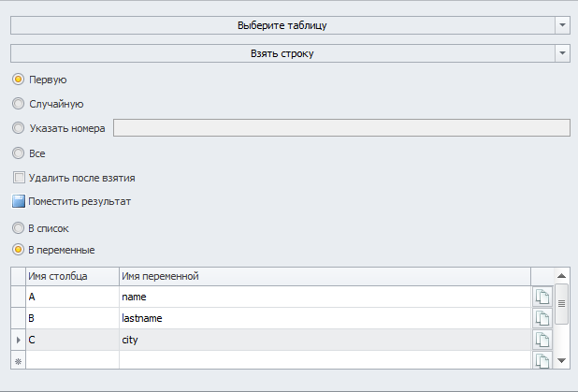Click copy icon in the city row
The width and height of the screenshot is (578, 392).
coord(542,340)
